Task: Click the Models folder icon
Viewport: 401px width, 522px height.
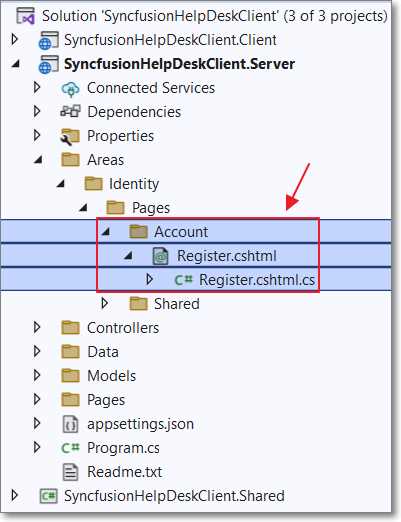Action: [71, 376]
